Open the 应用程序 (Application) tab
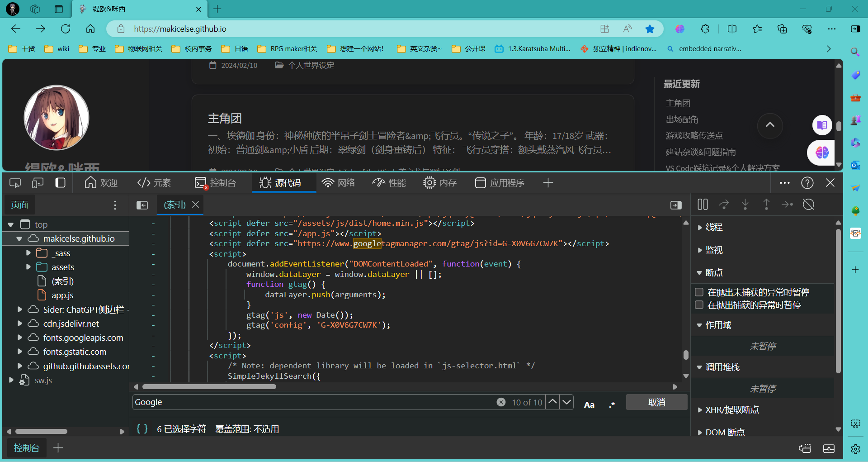This screenshot has height=462, width=868. point(500,183)
